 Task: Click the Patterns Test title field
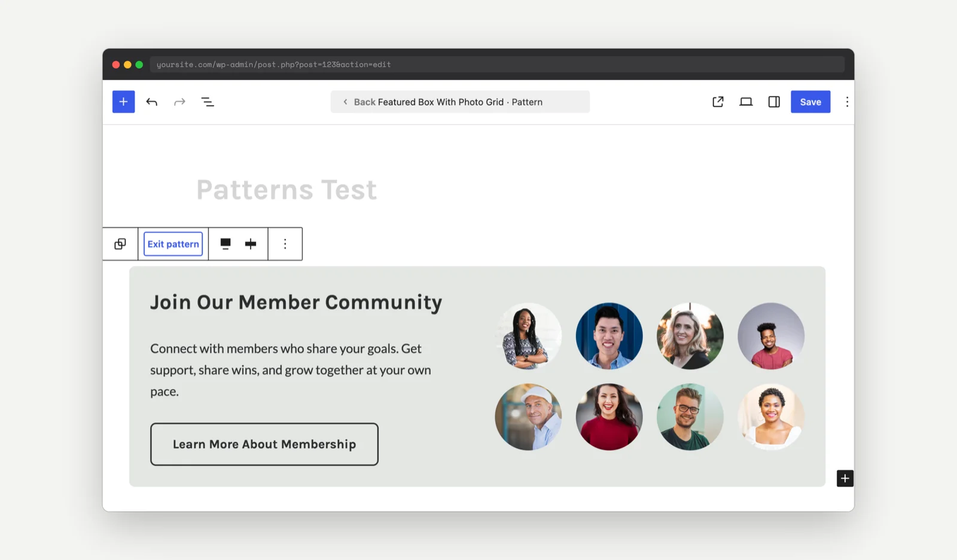pyautogui.click(x=287, y=190)
